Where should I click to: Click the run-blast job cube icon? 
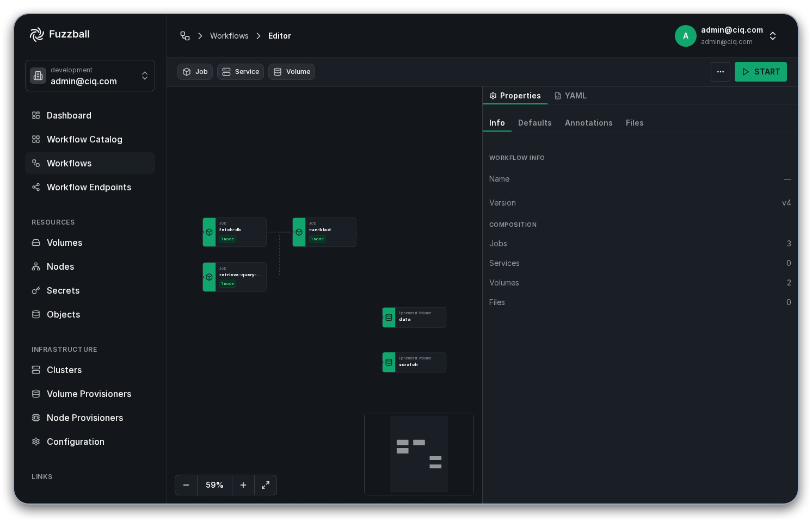[299, 232]
